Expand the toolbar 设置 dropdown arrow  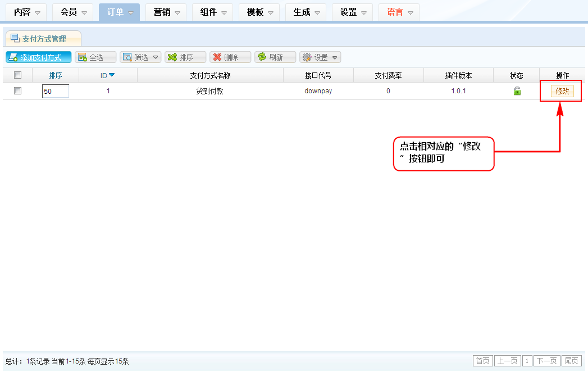[335, 57]
